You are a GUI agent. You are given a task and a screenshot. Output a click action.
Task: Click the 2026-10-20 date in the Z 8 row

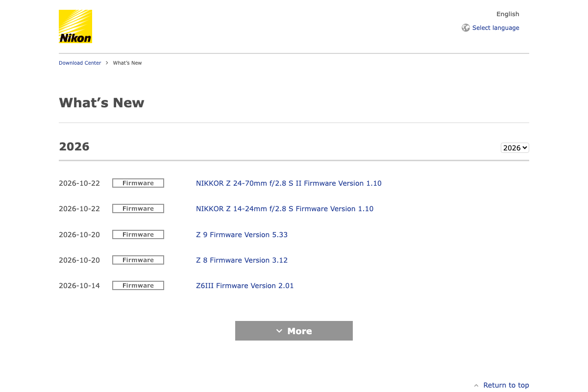[79, 260]
